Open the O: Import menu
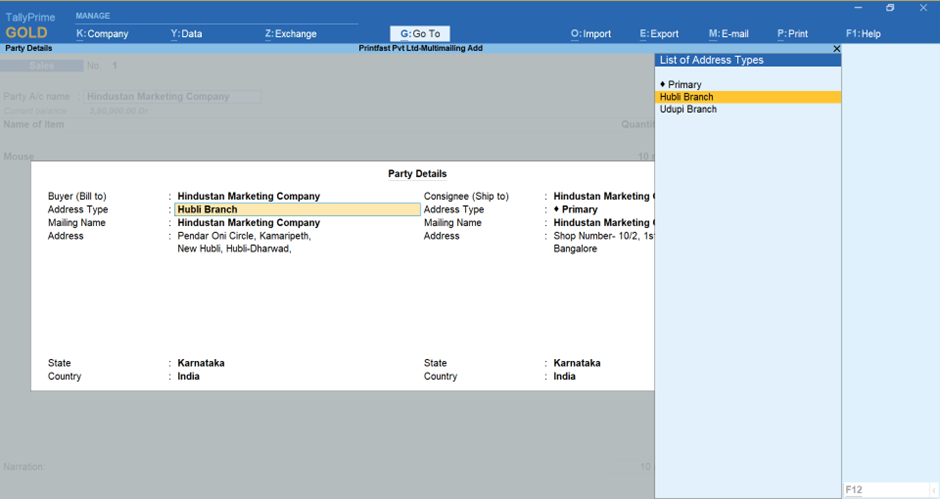Screen dimensions: 940x499 pyautogui.click(x=590, y=34)
